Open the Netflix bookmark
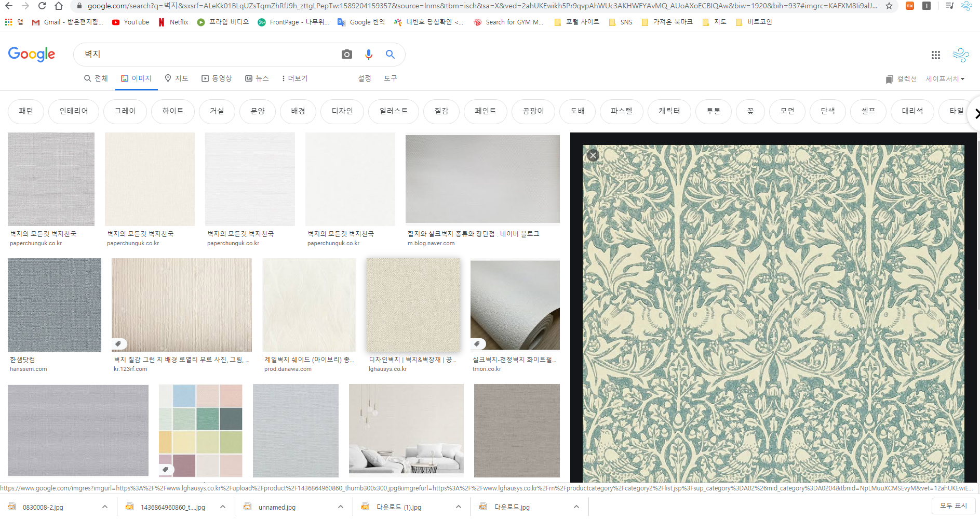Screen dimensions: 980x519 [173, 22]
